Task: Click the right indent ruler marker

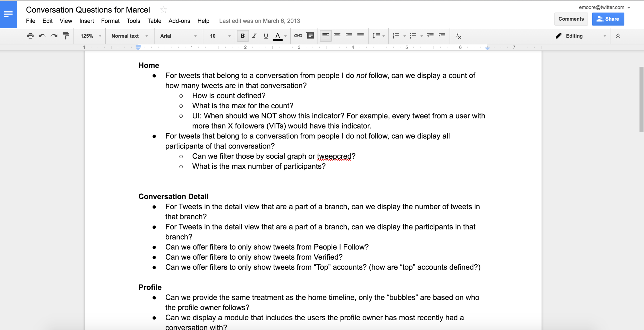Action: pos(487,48)
